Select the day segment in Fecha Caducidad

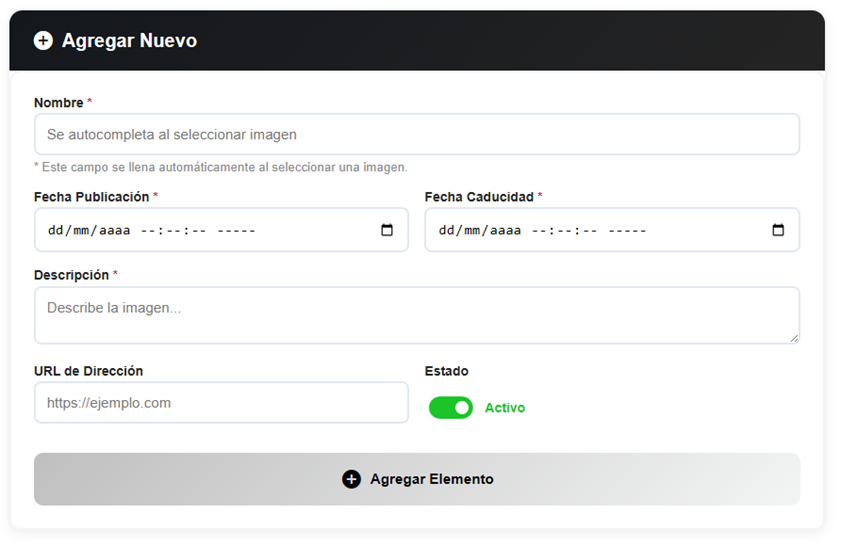pyautogui.click(x=446, y=230)
